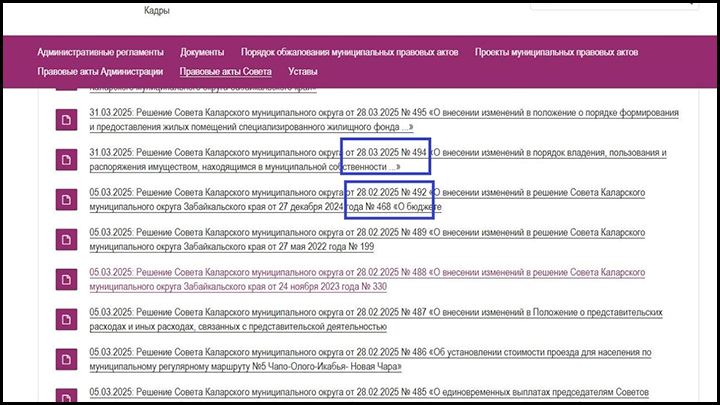Open document icon for decision № 494
This screenshot has height=405, width=720.
[x=66, y=160]
